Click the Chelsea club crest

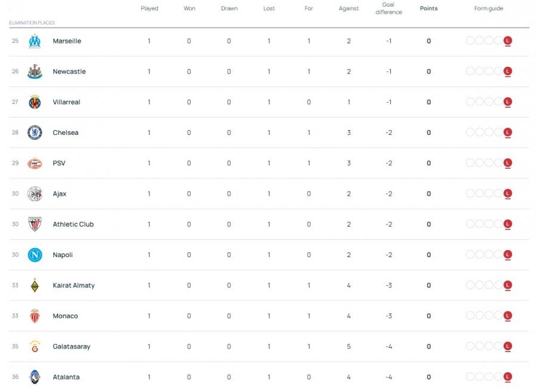click(x=35, y=132)
